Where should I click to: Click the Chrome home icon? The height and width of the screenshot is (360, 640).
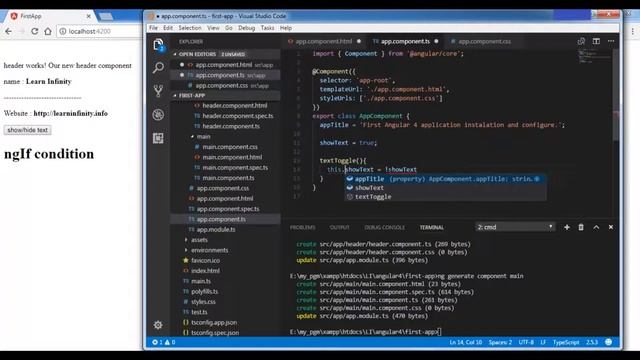click(48, 31)
